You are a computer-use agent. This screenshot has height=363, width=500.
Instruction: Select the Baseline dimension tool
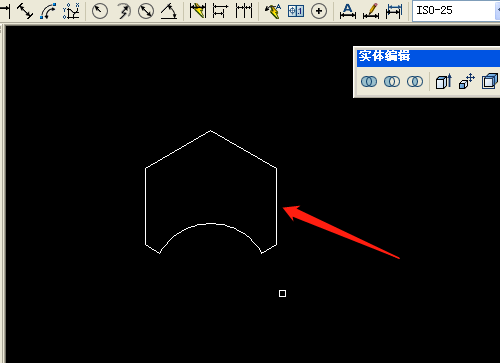221,11
